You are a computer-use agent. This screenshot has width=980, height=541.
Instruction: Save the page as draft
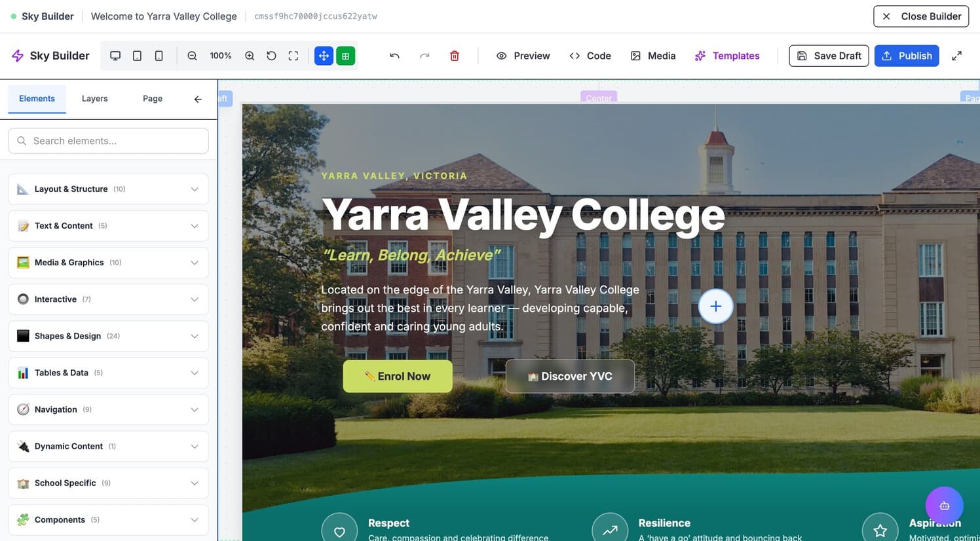[829, 56]
